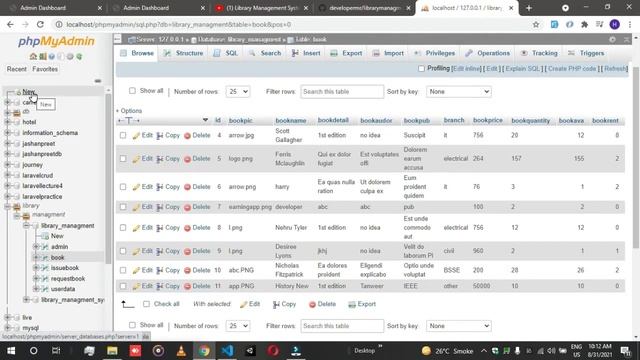640x360 pixels.
Task: Open the logout icon in sidebar
Action: click(42, 56)
